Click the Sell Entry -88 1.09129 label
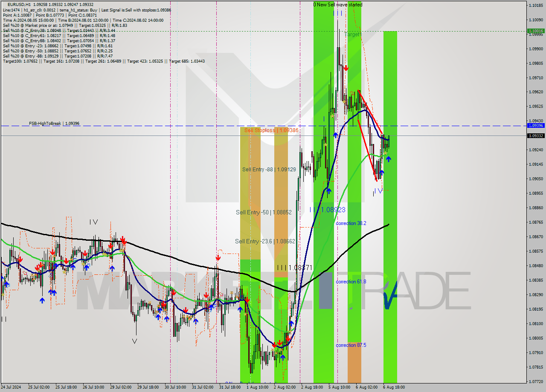The width and height of the screenshot is (546, 392). [269, 169]
